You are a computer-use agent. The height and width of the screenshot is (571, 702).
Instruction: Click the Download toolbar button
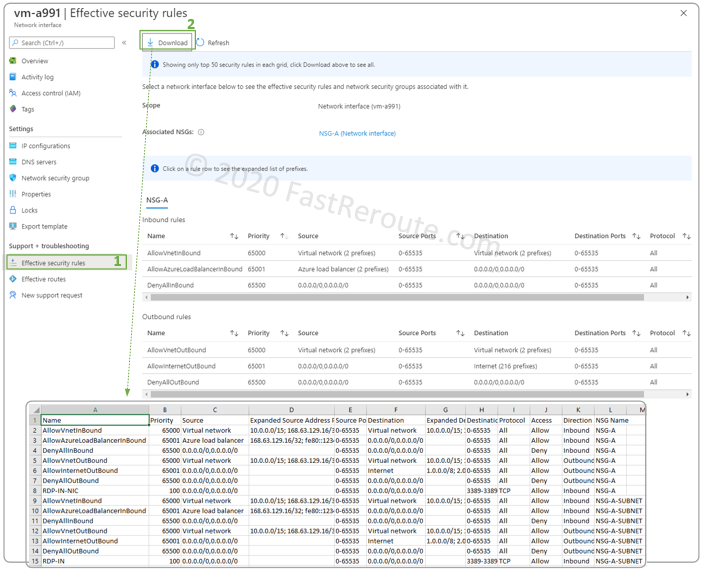(x=167, y=43)
